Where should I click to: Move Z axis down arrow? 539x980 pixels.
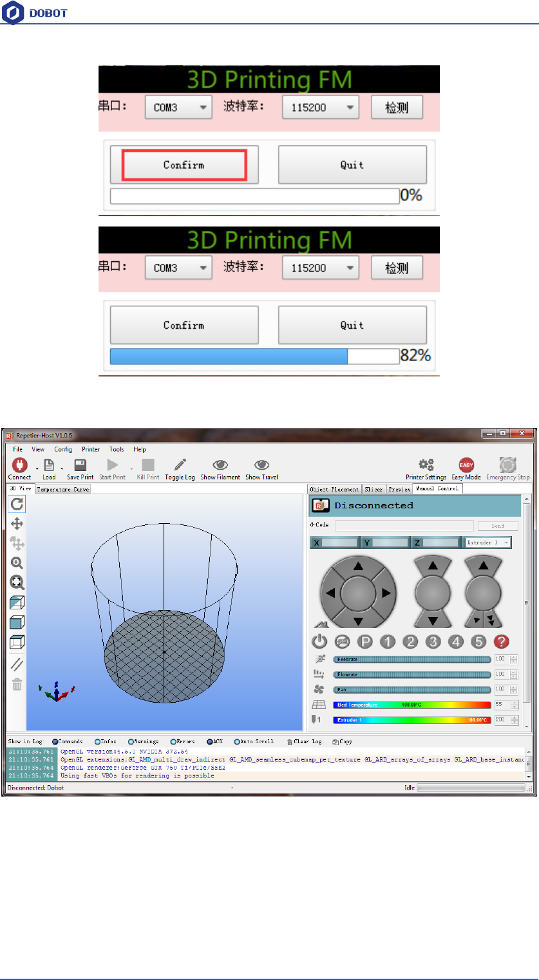[x=433, y=621]
